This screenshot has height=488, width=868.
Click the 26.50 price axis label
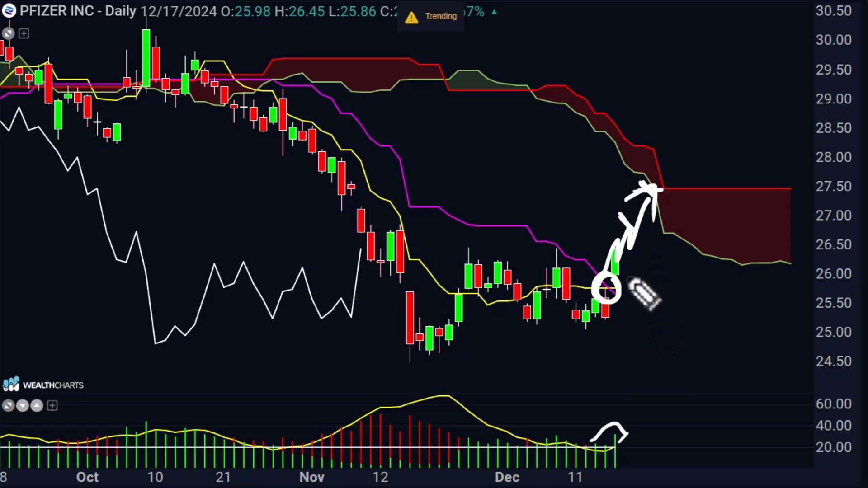[x=834, y=244]
